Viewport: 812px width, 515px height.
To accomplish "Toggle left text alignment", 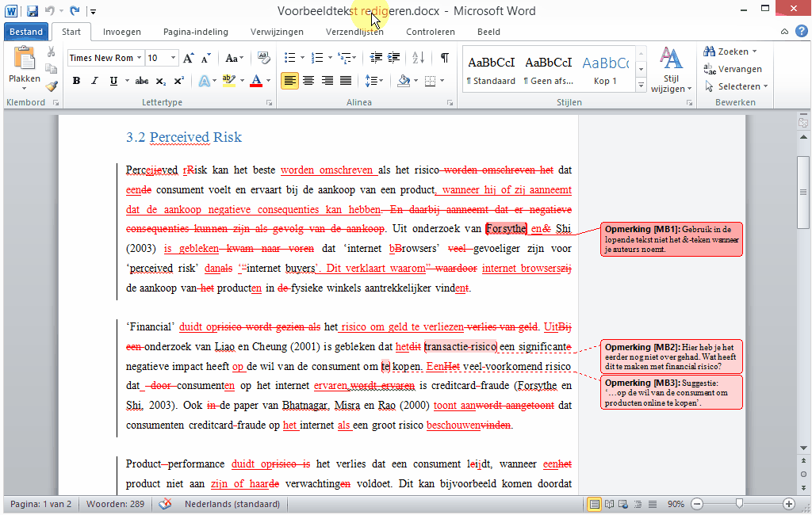I will pyautogui.click(x=289, y=81).
